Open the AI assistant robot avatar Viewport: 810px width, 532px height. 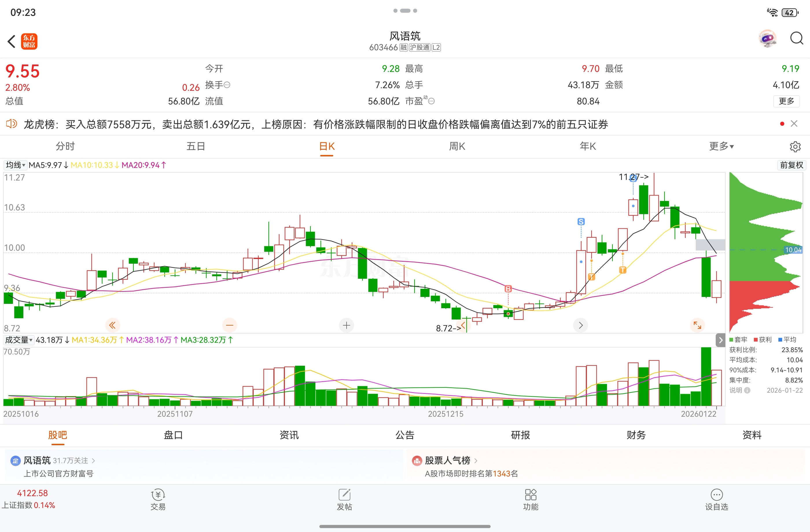point(767,38)
